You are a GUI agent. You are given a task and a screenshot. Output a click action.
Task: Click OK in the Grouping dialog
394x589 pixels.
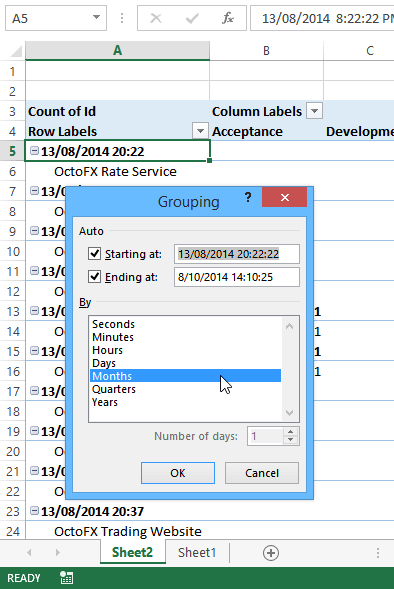178,473
